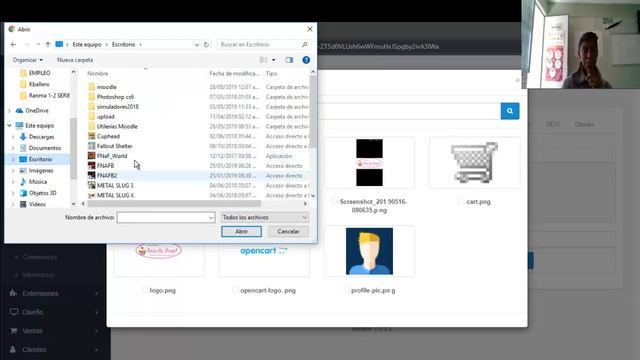Click the Nueva carpeta button
Viewport: 640px width, 360px height.
point(75,60)
